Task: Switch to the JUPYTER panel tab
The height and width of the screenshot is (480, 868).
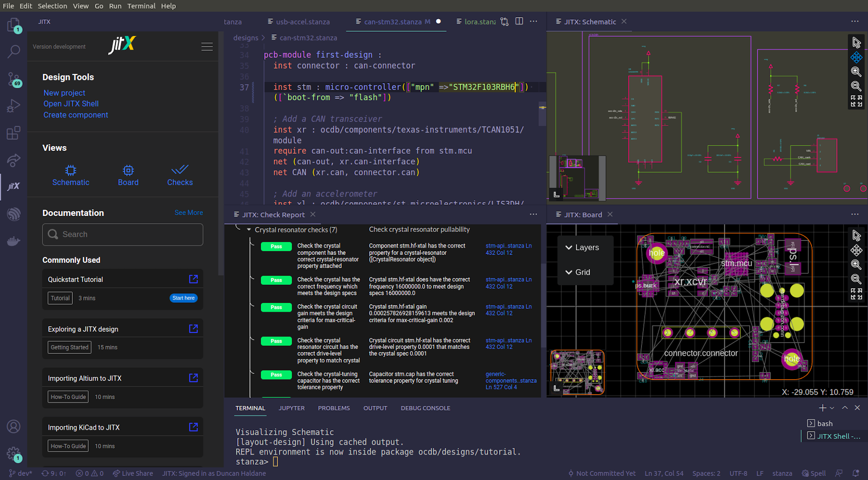Action: click(292, 408)
